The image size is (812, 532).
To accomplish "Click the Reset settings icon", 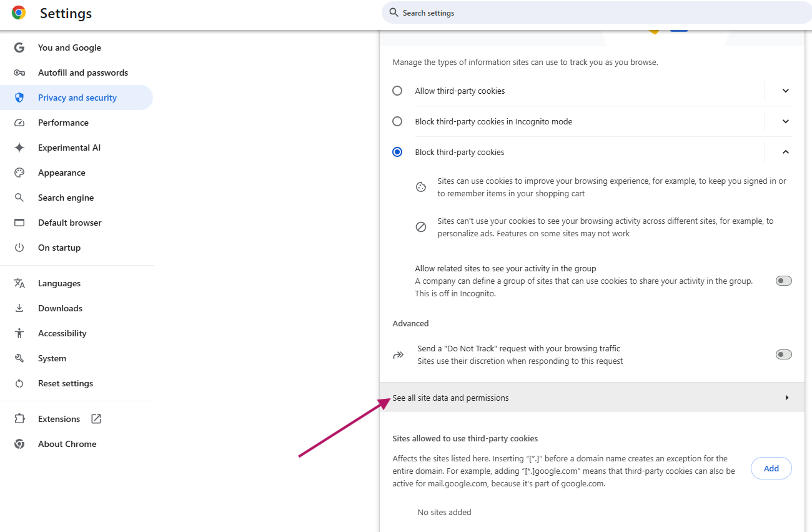I will coord(19,383).
